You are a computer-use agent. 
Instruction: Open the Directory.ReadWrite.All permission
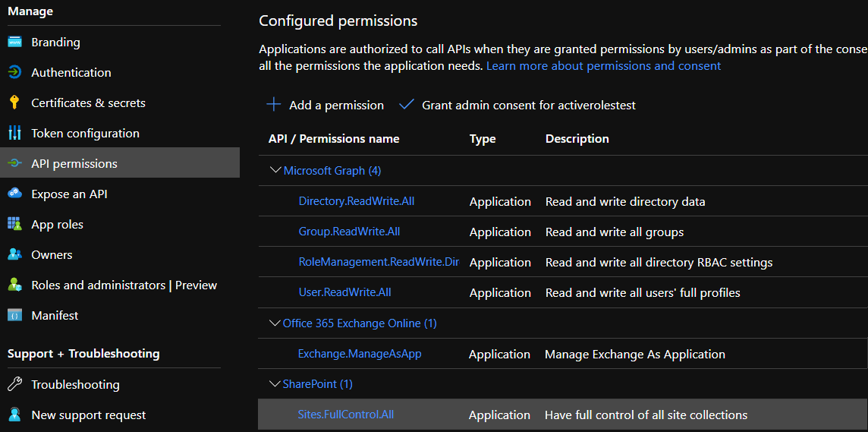coord(357,201)
